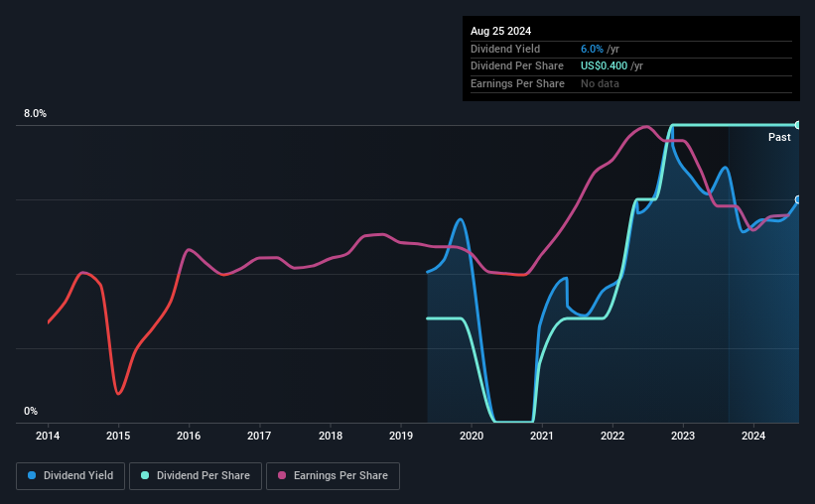Viewport: 815px width, 504px height.
Task: Toggle the Earnings Per Share legend button
Action: (333, 476)
